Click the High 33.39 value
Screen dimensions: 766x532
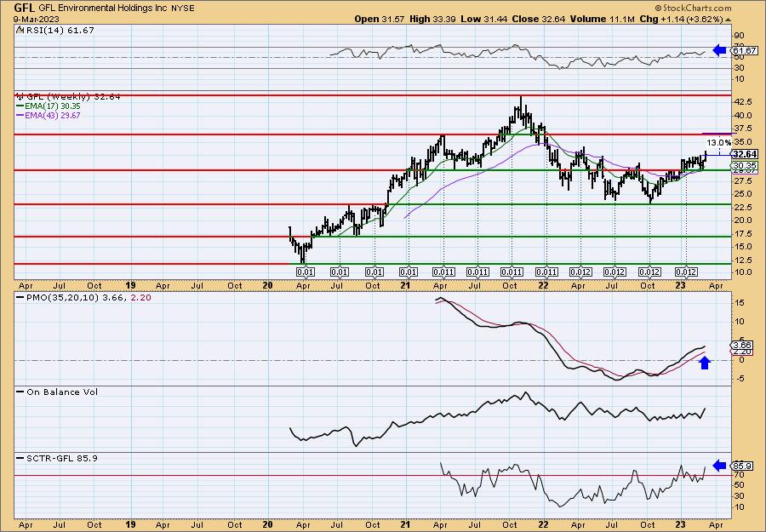[433, 19]
